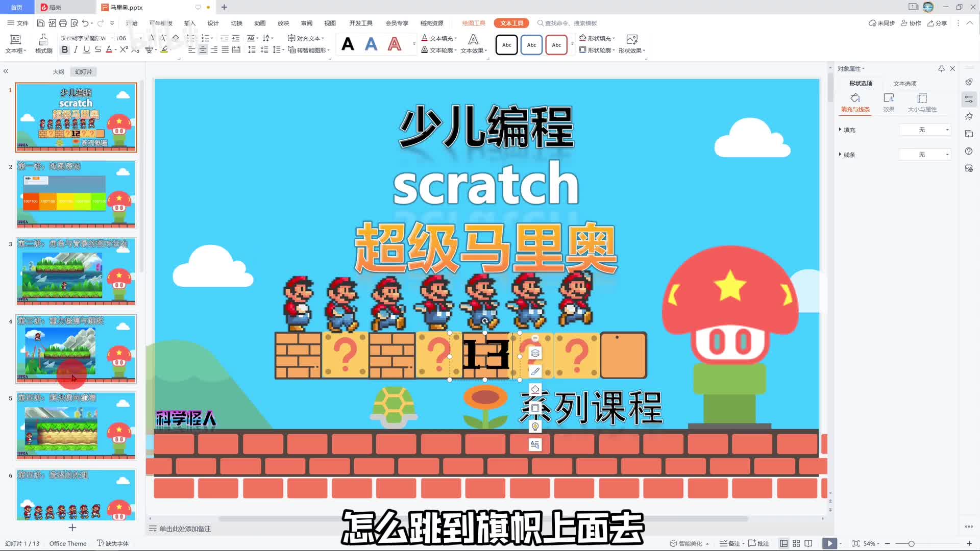Switch to slide sorter grid view

pyautogui.click(x=796, y=543)
